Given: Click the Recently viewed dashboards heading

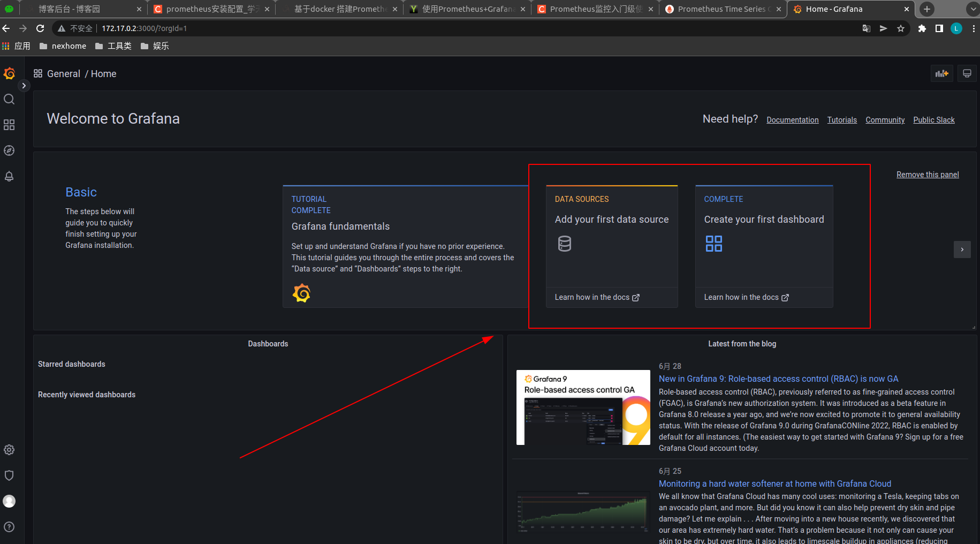Looking at the screenshot, I should click(87, 395).
